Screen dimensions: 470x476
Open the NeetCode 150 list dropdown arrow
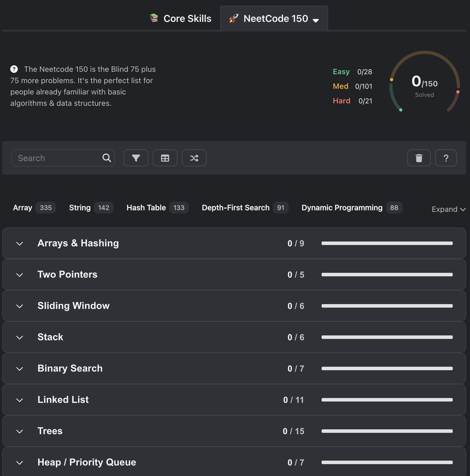(316, 20)
